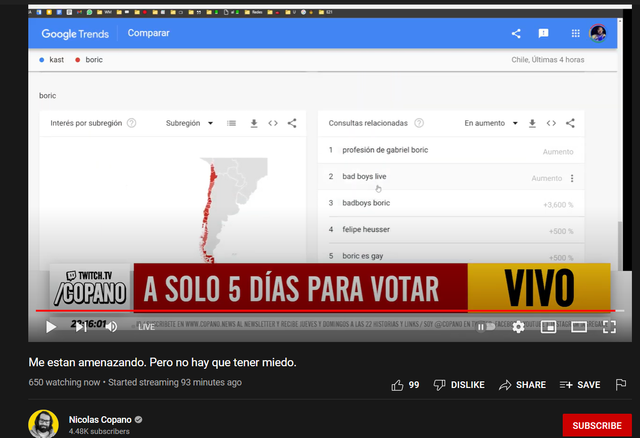Report the video with flag icon
Viewport: 640px width, 438px height.
pyautogui.click(x=621, y=385)
